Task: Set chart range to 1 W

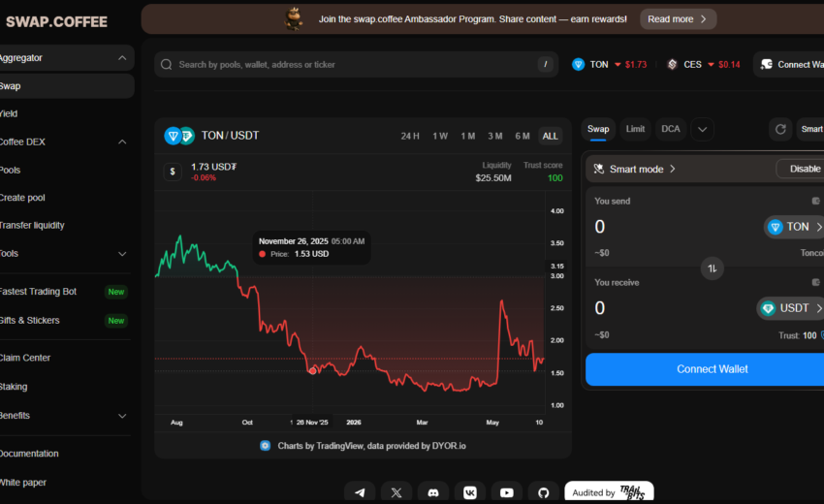Action: pos(440,136)
